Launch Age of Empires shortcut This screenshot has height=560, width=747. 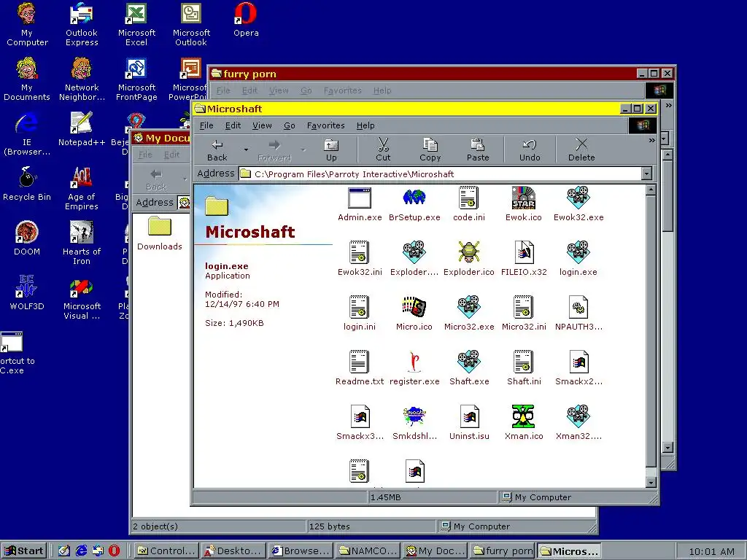pos(82,189)
